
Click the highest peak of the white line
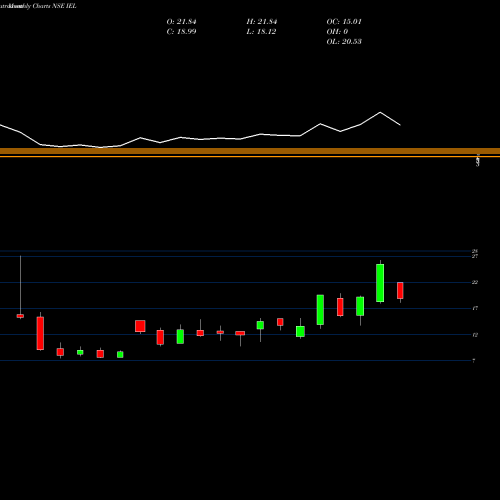[380, 112]
